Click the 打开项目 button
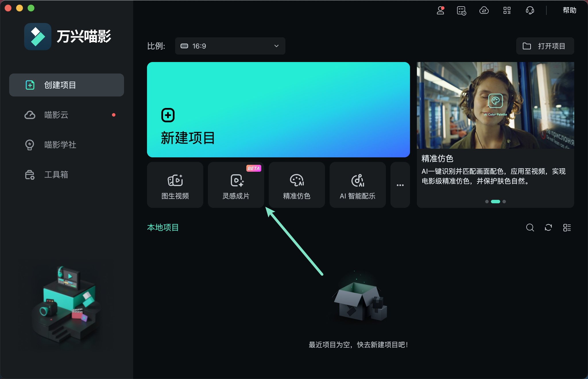 click(544, 46)
